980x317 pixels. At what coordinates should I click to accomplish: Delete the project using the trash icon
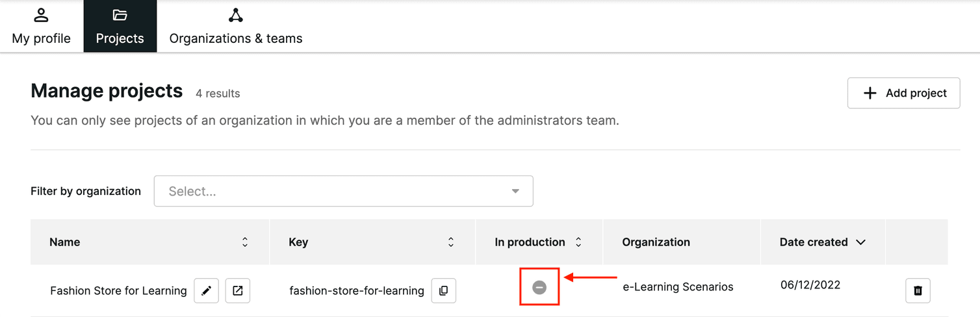pyautogui.click(x=918, y=290)
